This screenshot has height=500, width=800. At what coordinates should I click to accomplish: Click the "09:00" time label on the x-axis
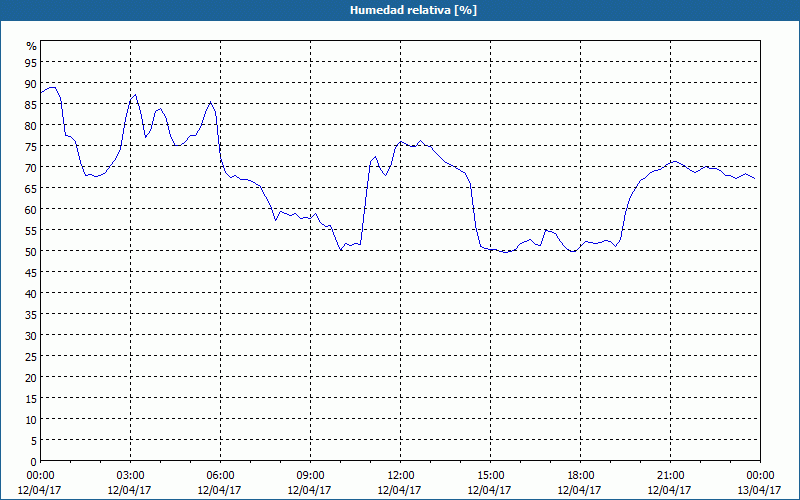point(310,476)
